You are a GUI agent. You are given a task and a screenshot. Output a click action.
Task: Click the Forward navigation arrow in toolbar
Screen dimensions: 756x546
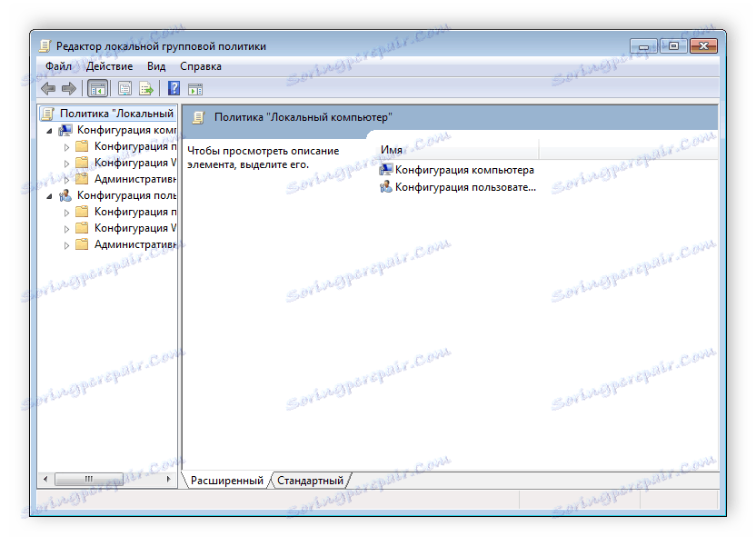pyautogui.click(x=70, y=88)
